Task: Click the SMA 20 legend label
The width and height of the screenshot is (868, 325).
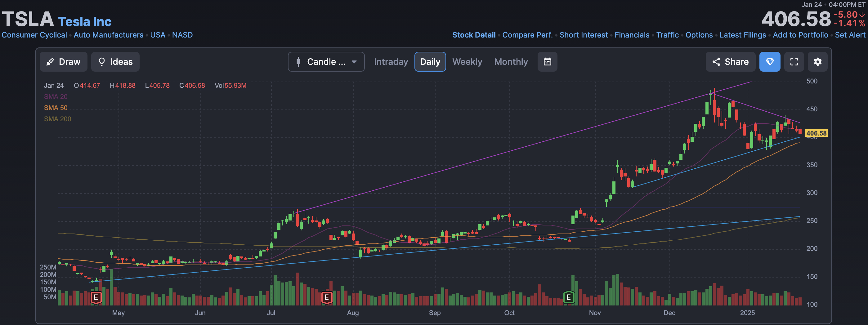Action: [56, 97]
